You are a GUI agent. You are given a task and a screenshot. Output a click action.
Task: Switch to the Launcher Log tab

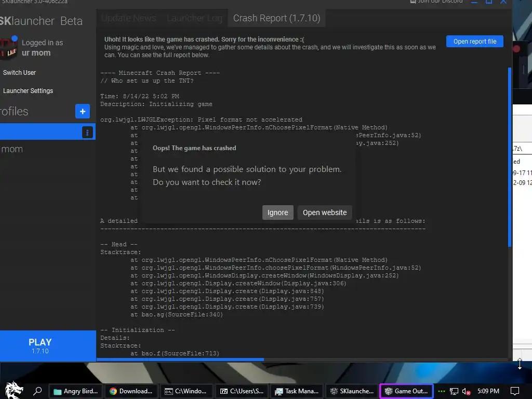point(194,18)
